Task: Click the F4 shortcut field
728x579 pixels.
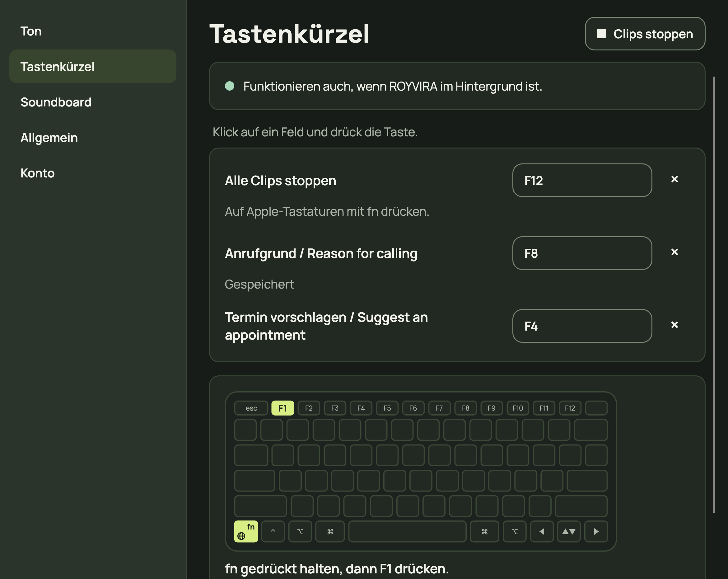Action: 582,326
